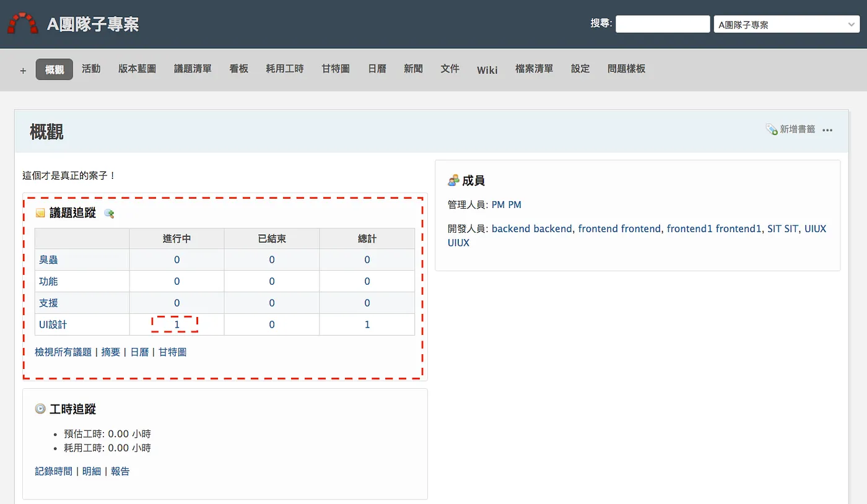Select the 概觀 tab
867x504 pixels.
click(x=54, y=69)
